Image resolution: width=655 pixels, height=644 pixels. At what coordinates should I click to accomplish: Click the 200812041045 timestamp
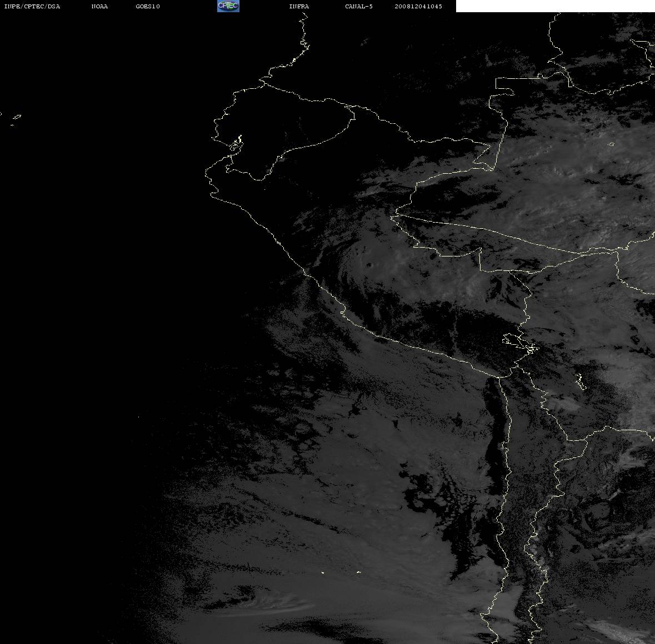tap(418, 6)
